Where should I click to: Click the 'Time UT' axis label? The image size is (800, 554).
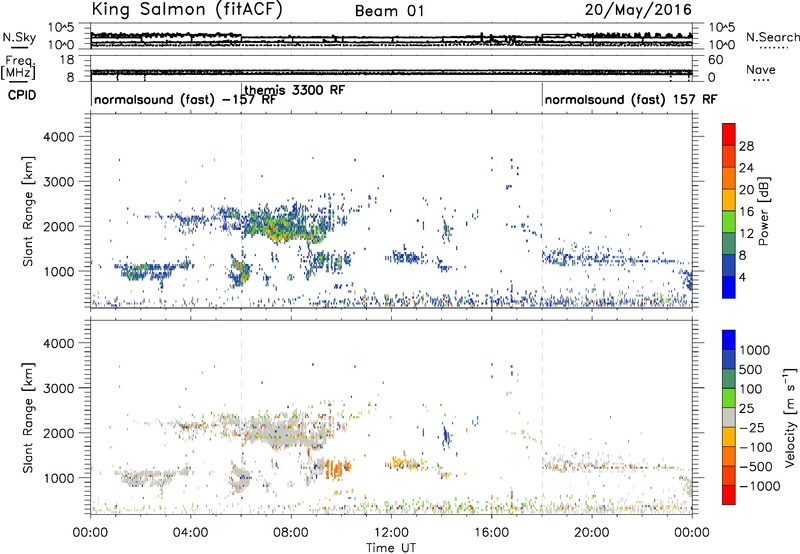pos(391,548)
